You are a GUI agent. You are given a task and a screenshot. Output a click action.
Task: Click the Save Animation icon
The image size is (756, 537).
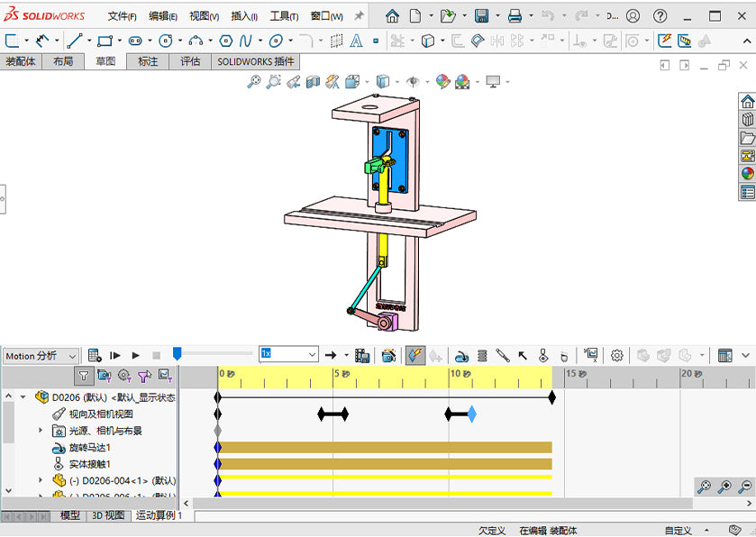click(x=362, y=356)
